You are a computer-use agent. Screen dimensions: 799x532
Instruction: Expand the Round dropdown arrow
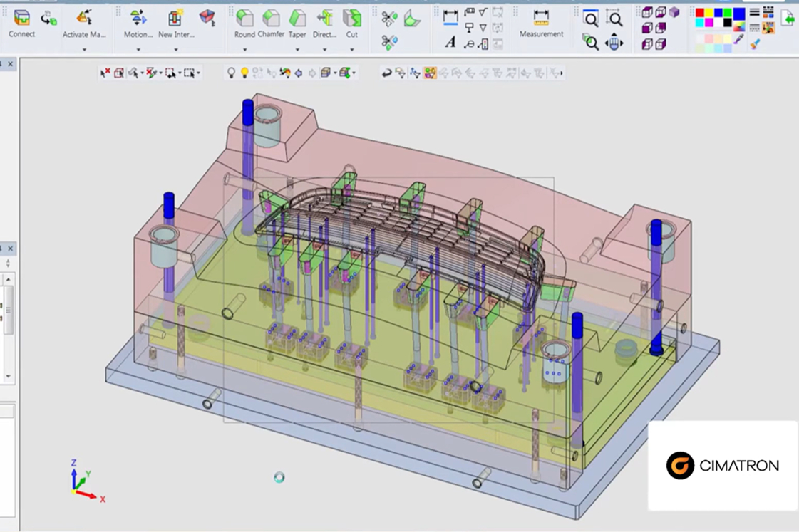(x=244, y=49)
